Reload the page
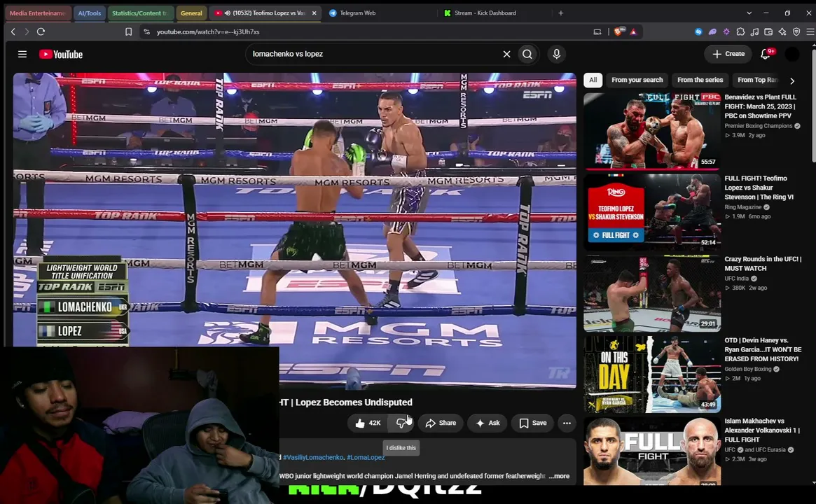 (41, 31)
